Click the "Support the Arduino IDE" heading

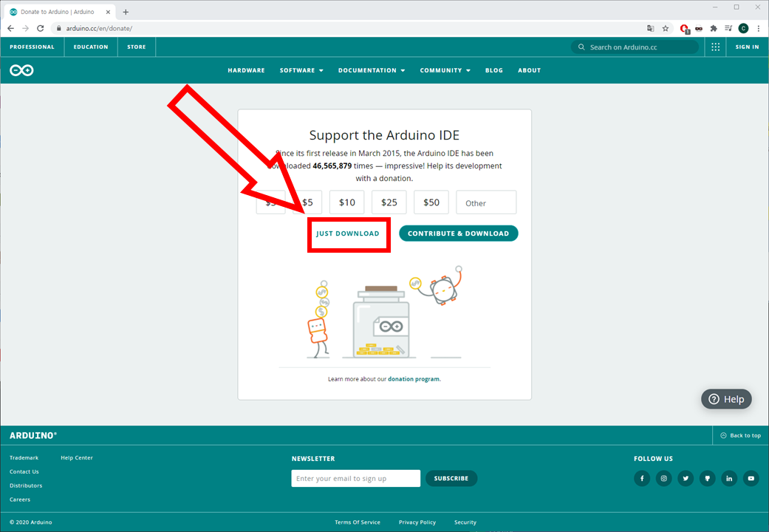click(x=384, y=135)
